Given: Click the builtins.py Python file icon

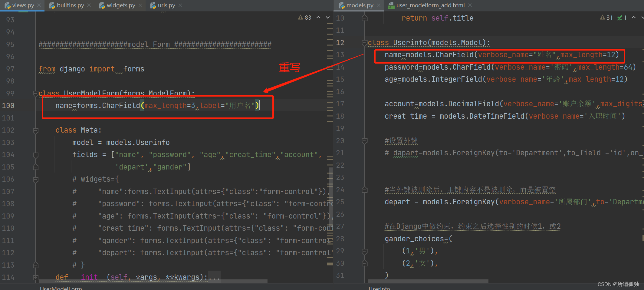Looking at the screenshot, I should tap(52, 5).
